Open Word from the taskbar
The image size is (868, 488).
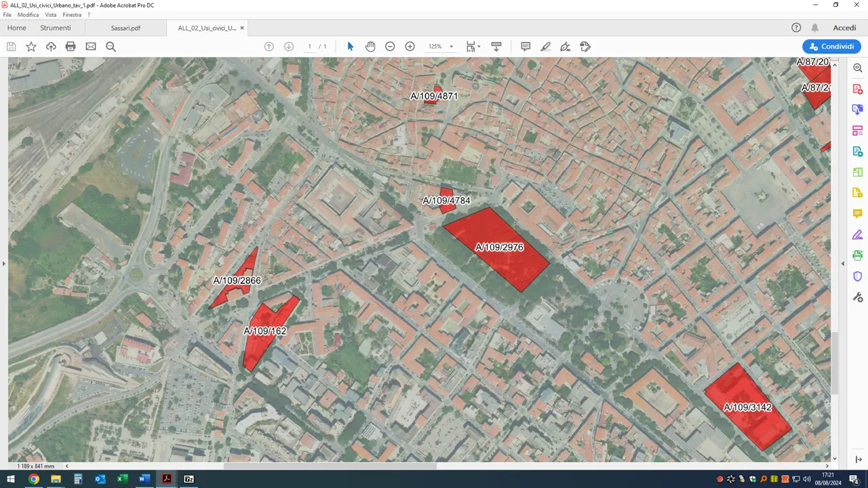tap(144, 479)
